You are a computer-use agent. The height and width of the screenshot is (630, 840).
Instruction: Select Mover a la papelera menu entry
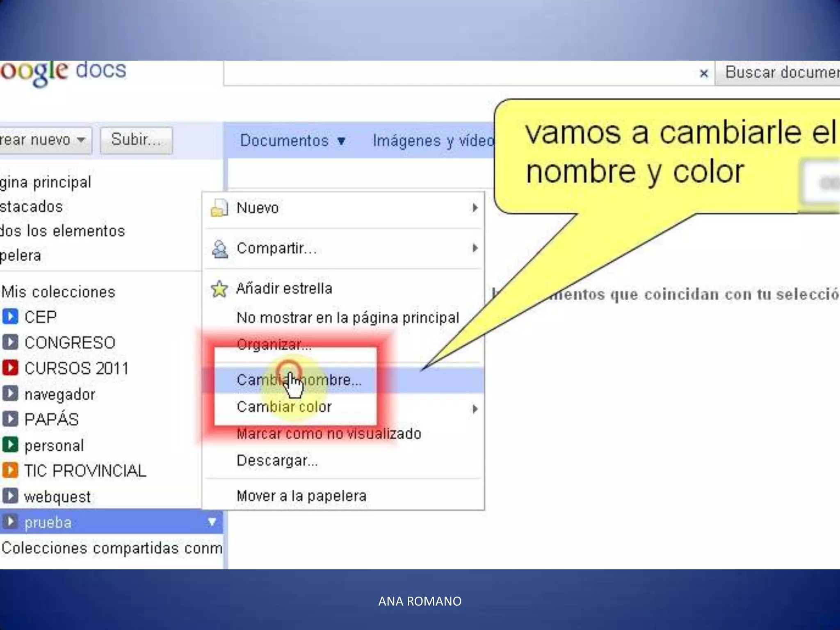tap(301, 496)
